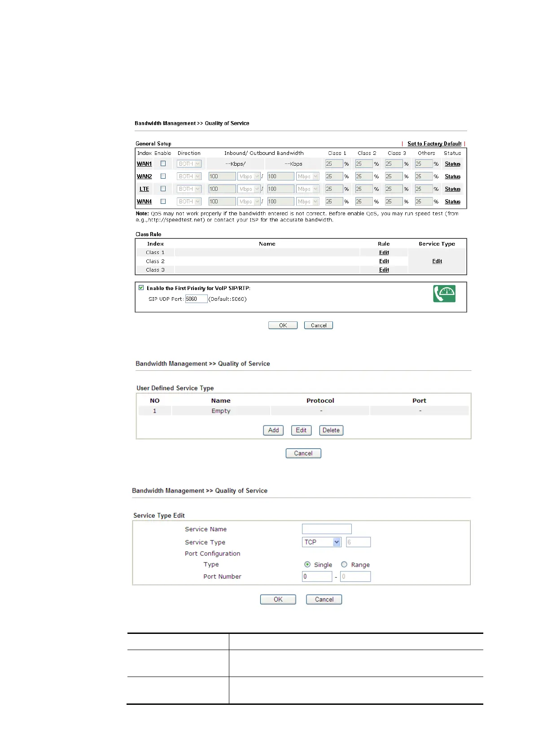View Status for LTE
534x756 pixels.
click(x=452, y=189)
